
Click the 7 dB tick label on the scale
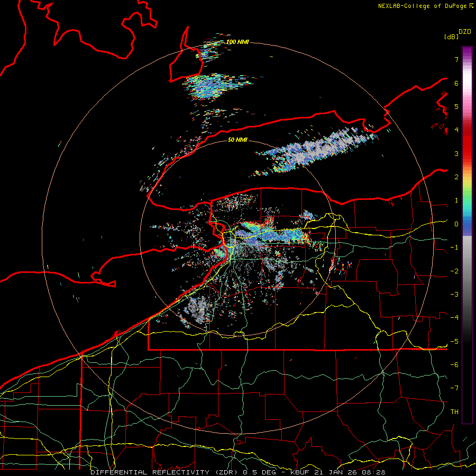click(x=456, y=59)
